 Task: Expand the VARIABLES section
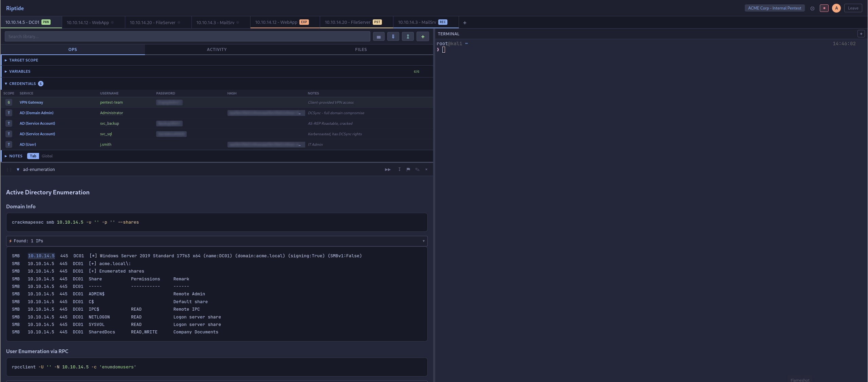(19, 71)
